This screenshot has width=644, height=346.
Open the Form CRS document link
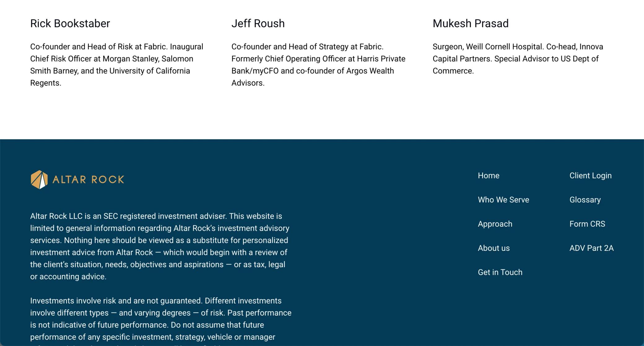click(587, 224)
